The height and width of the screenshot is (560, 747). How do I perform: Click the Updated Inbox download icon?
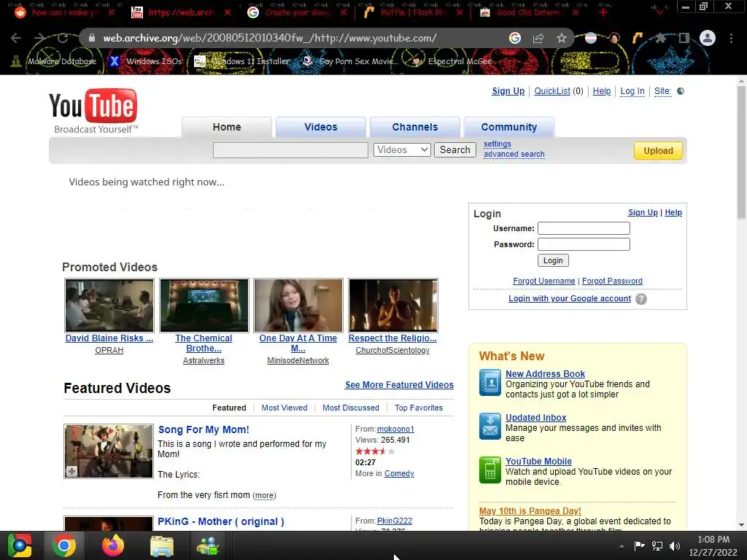pos(489,426)
